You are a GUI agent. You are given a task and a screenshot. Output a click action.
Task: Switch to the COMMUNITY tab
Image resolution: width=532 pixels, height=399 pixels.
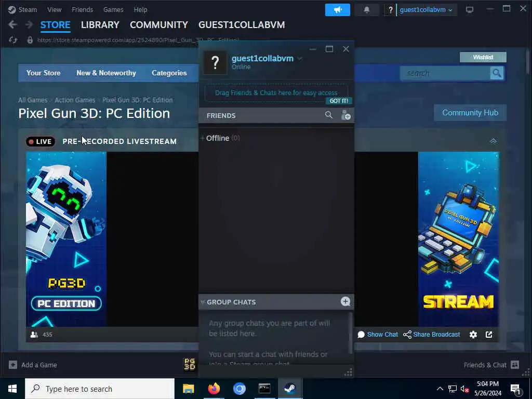point(159,25)
